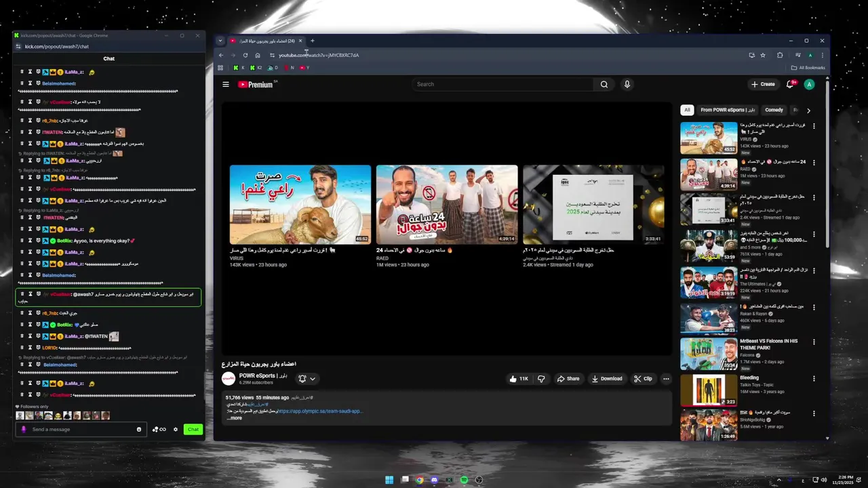Screen dimensions: 868x488
Task: Open the YouTube hamburger guide menu
Action: click(226, 85)
